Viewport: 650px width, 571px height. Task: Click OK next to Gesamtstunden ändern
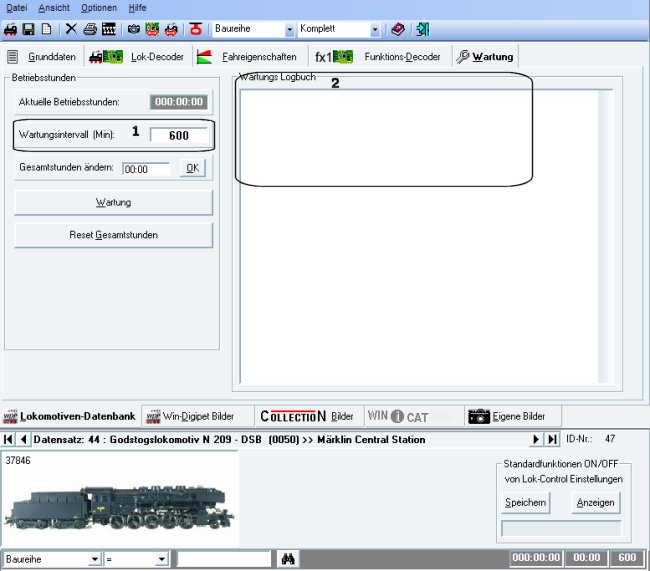click(192, 168)
